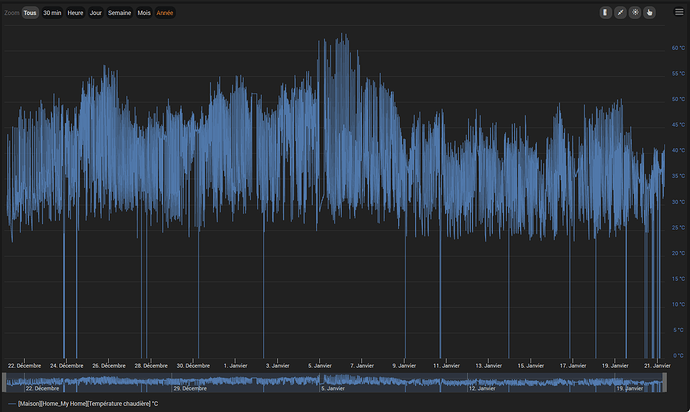Switch zoom to 'Jour'
Image resolution: width=690 pixels, height=412 pixels.
pos(96,13)
